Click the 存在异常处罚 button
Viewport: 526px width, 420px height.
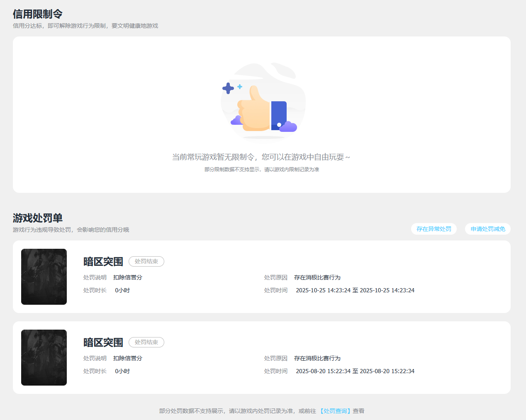tap(434, 229)
